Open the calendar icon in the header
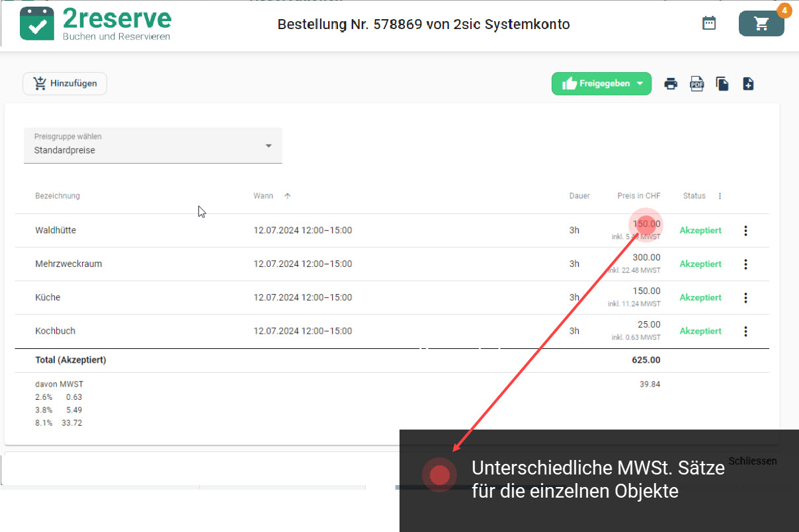The image size is (799, 532). click(709, 22)
